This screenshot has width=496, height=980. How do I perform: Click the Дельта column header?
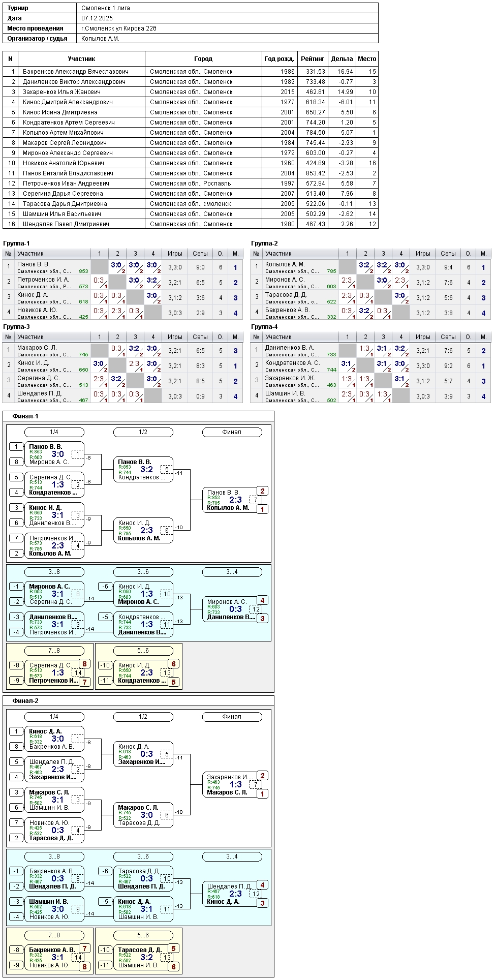click(342, 59)
